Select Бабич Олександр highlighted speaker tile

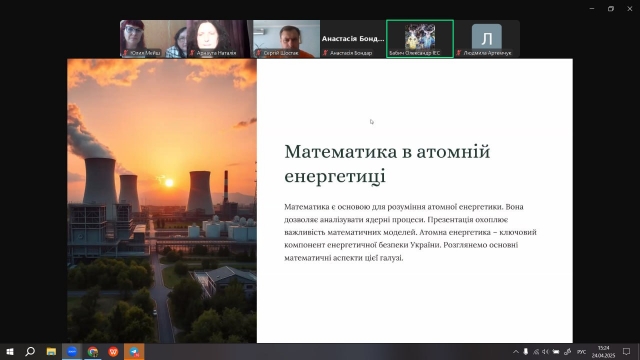click(x=420, y=39)
